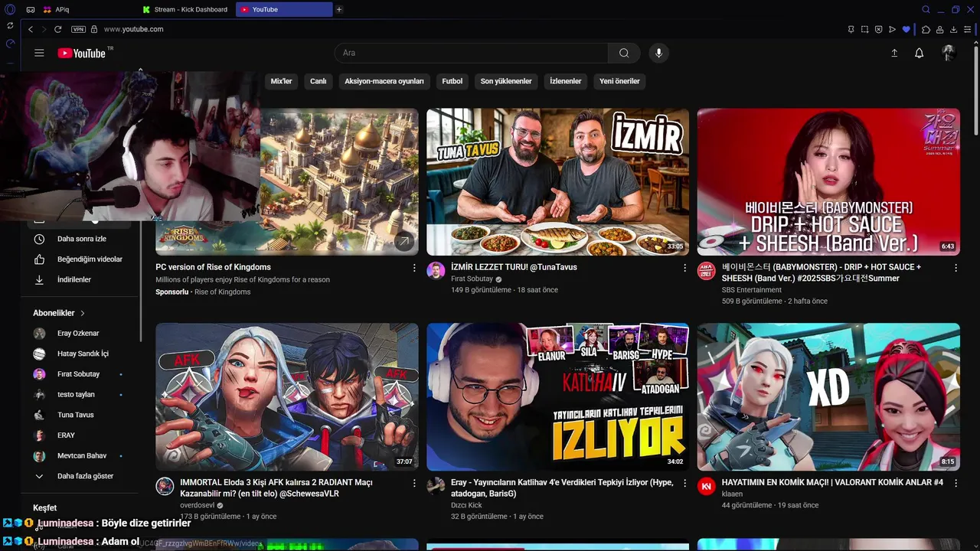Open the YouTube hamburger guide menu
The image size is (980, 551).
39,53
